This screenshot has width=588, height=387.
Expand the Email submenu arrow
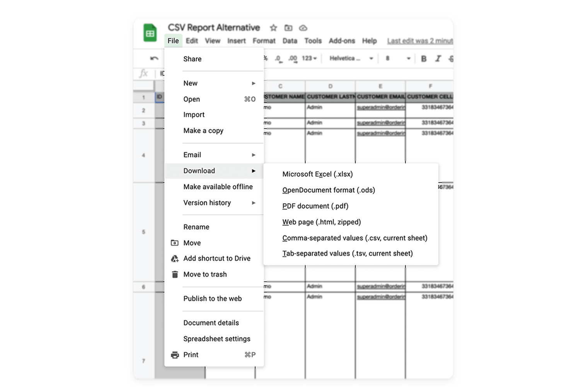(254, 155)
